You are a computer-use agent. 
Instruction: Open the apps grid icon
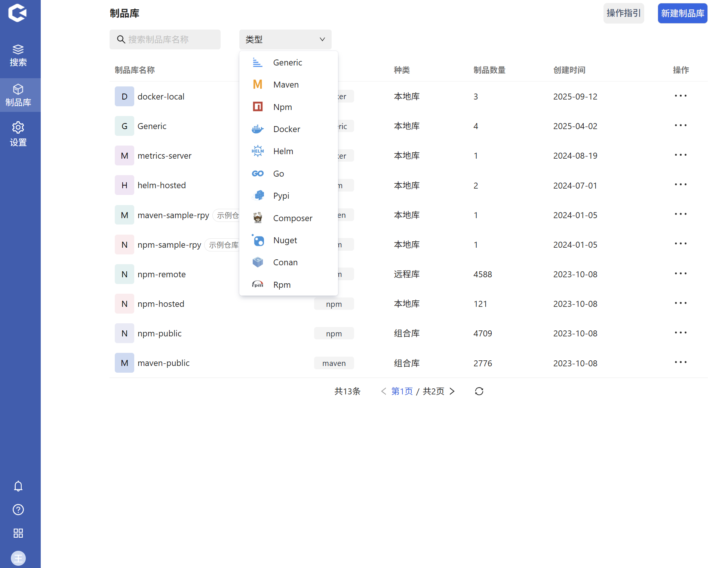click(x=18, y=533)
